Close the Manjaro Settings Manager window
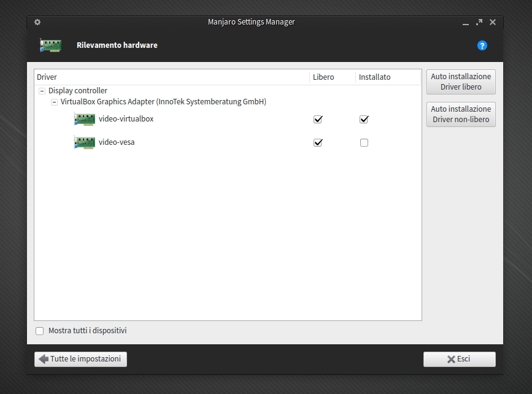532x394 pixels. click(493, 22)
